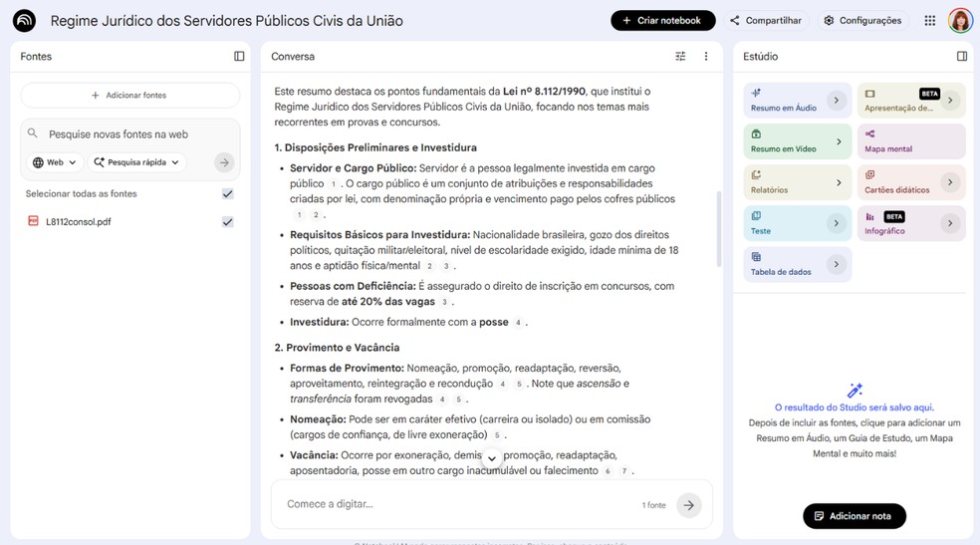Click the search magnifier icon
The image size is (980, 545).
point(33,134)
